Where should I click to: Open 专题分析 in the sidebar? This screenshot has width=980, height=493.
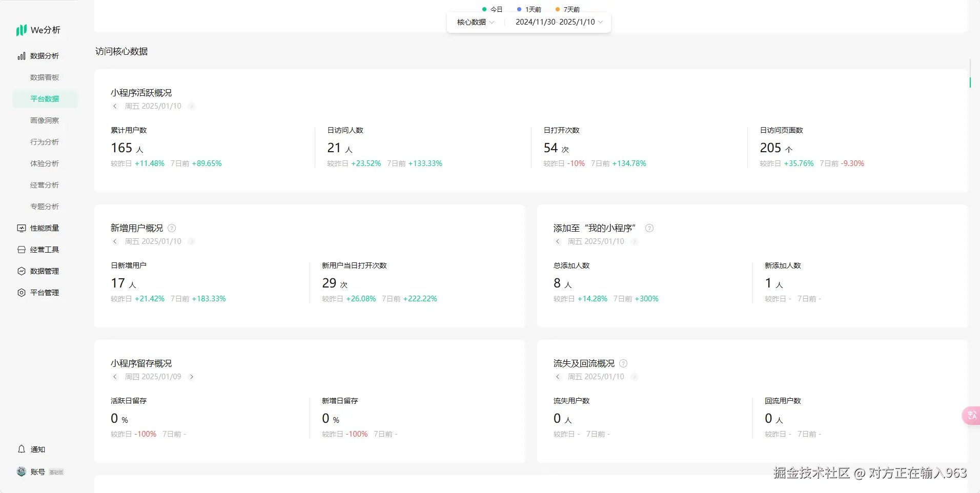click(45, 207)
